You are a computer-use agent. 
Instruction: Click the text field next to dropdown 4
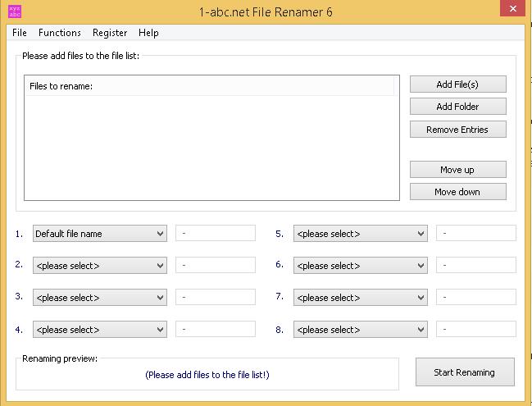[216, 329]
